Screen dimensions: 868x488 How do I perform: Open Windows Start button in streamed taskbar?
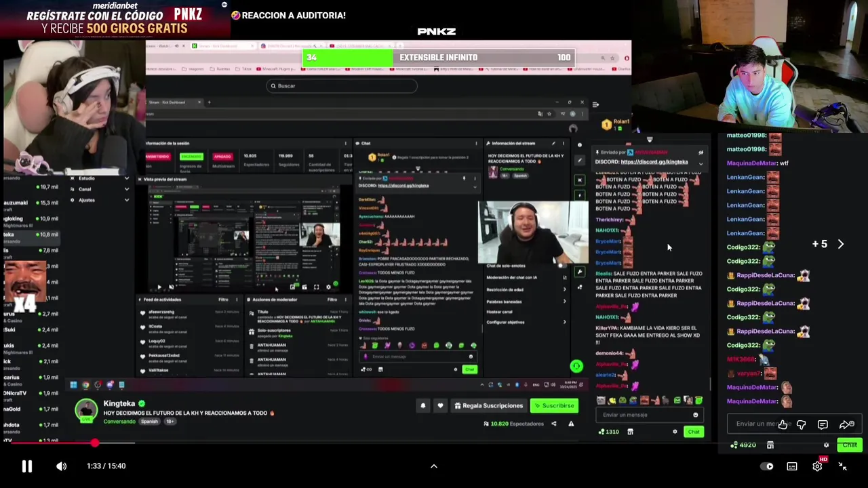(x=73, y=385)
